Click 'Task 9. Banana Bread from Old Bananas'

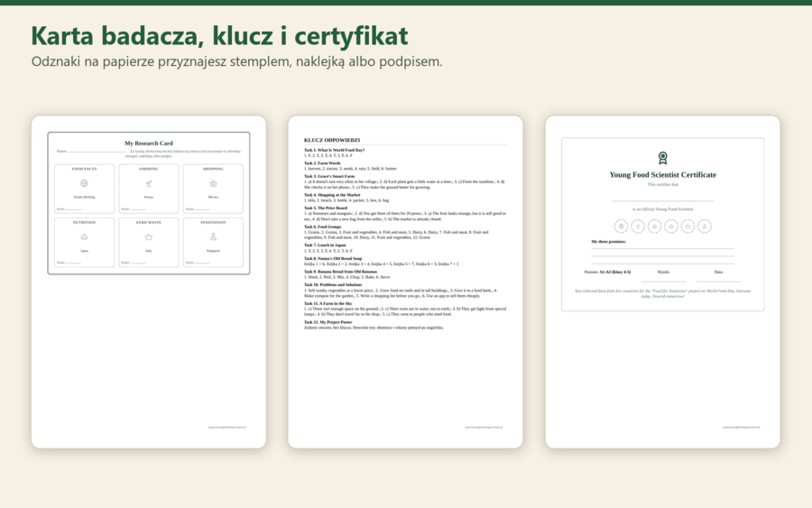pyautogui.click(x=340, y=272)
